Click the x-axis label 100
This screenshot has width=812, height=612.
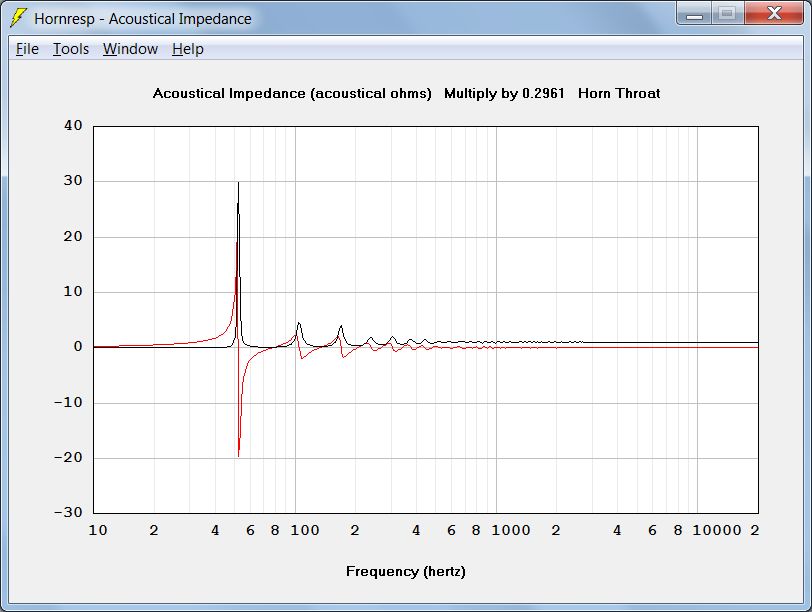tap(304, 530)
